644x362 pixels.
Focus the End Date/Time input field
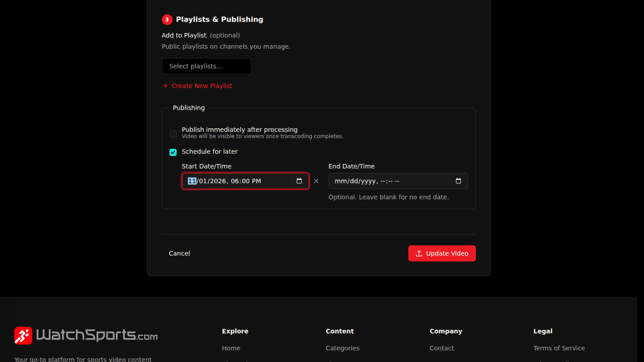tap(398, 181)
